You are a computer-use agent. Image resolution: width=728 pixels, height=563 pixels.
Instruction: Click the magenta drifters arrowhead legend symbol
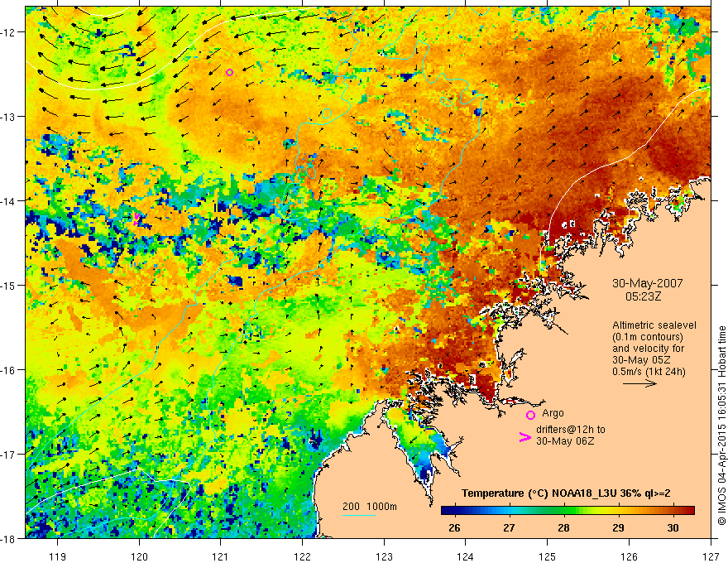click(524, 436)
